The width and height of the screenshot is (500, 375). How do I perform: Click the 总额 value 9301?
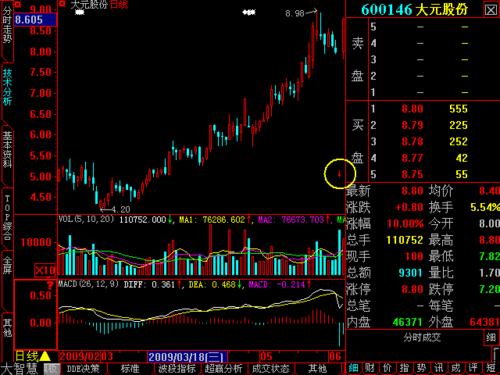click(411, 273)
